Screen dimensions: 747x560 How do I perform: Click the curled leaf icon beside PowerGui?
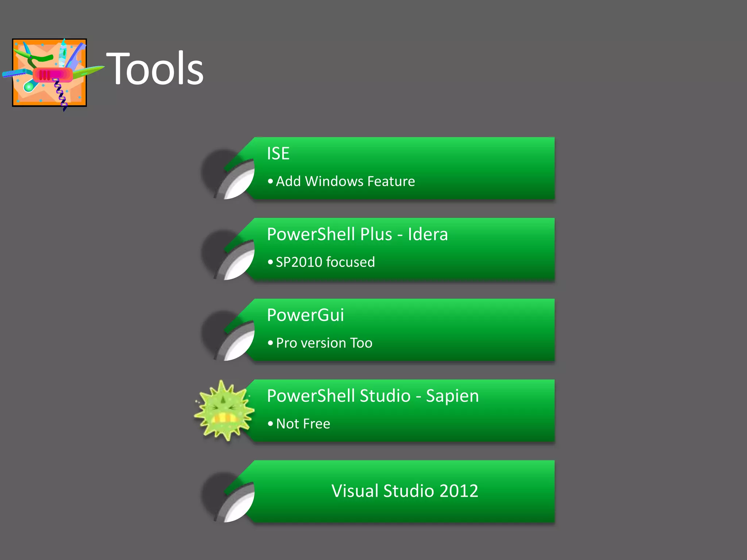tap(228, 335)
